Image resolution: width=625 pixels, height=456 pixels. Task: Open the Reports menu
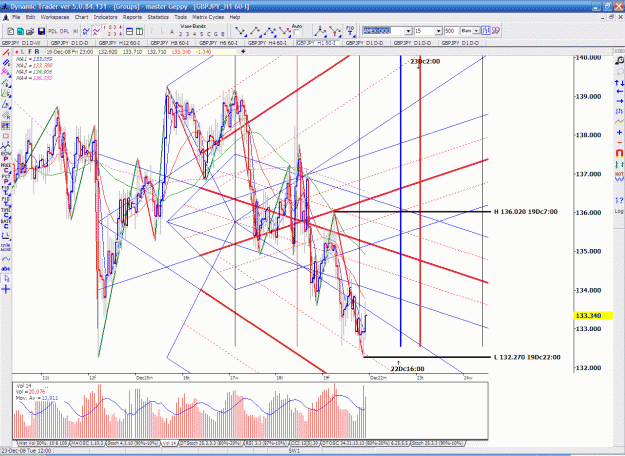[x=132, y=17]
